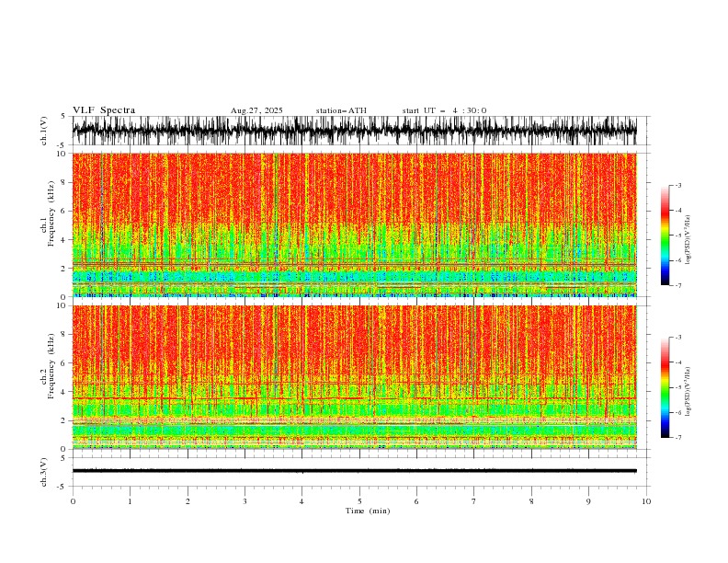Click the "-7" tick on the lower color bar
728x563 pixels.
pos(678,437)
